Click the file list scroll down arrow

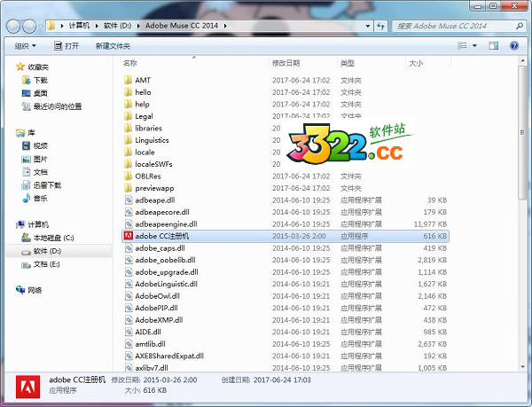click(522, 366)
